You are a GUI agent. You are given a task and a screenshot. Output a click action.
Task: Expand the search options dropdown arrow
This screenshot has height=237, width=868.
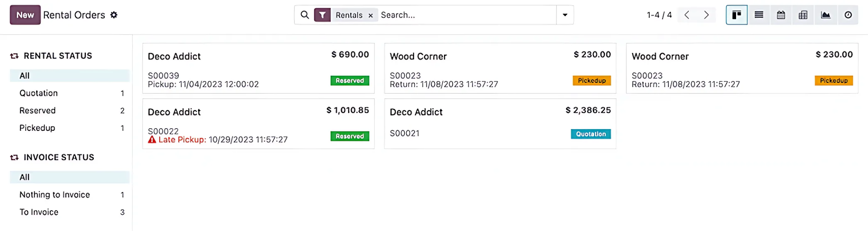tap(565, 15)
